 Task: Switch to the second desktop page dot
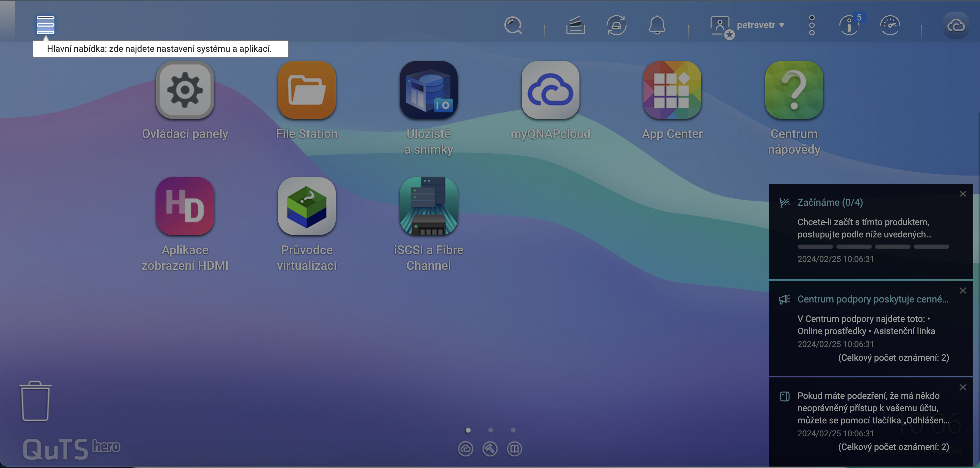pyautogui.click(x=490, y=430)
